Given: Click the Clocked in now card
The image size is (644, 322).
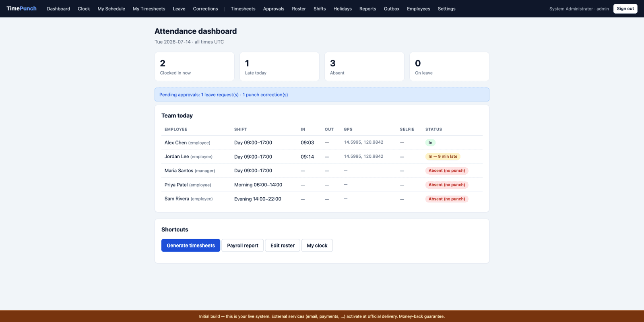Looking at the screenshot, I should pos(194,66).
